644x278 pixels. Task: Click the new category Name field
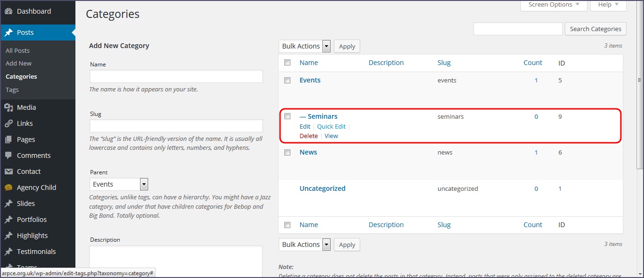click(x=176, y=76)
